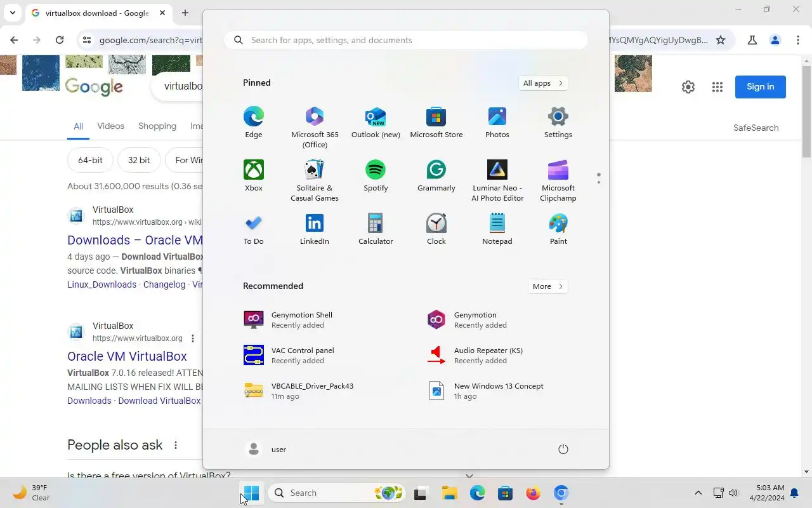Open Firefox from the taskbar
The image size is (812, 508).
pyautogui.click(x=533, y=493)
